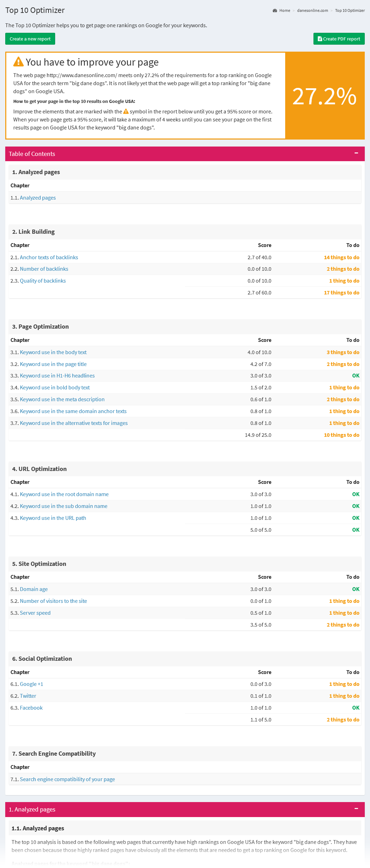Open 1.1 Analyzed pages link

38,198
